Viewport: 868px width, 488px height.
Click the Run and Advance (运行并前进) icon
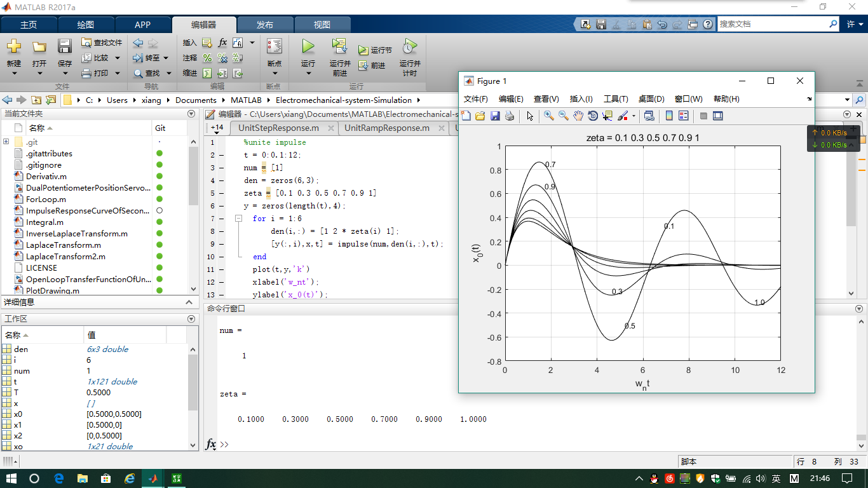click(340, 46)
